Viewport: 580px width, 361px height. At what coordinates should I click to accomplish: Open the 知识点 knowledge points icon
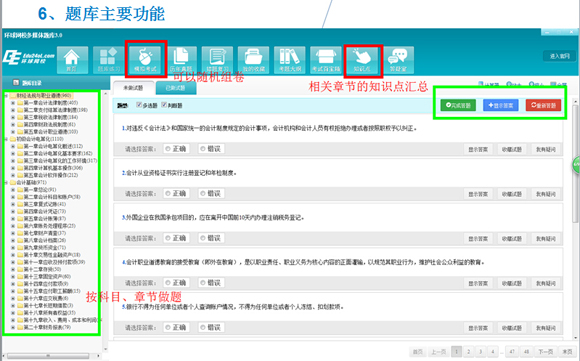pos(362,60)
